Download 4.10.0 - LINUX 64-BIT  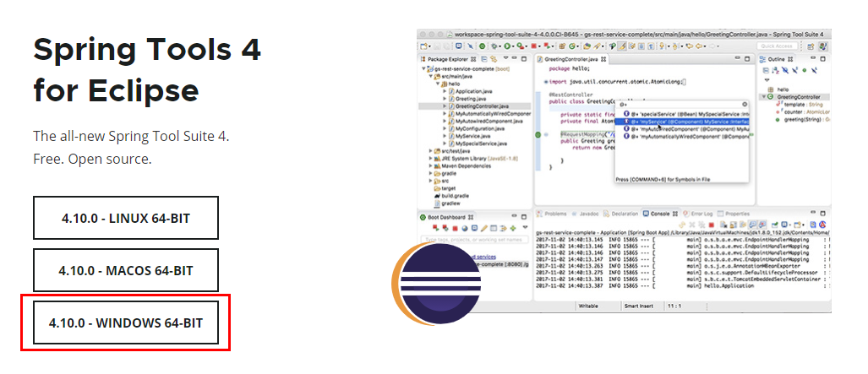126,218
